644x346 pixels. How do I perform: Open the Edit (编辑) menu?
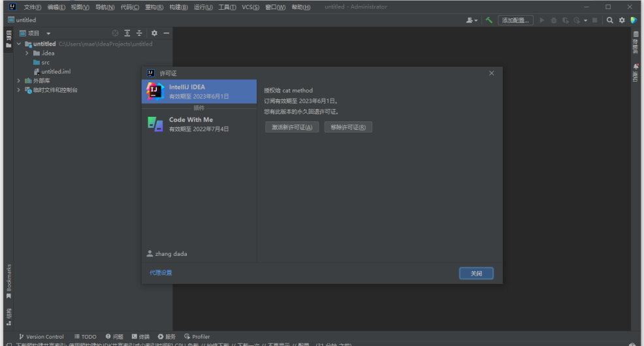56,7
